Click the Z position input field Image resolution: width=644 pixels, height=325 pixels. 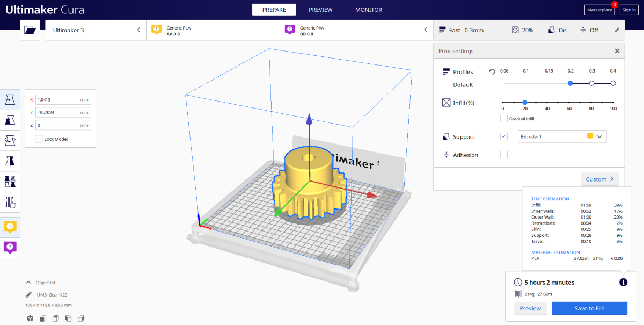click(63, 125)
